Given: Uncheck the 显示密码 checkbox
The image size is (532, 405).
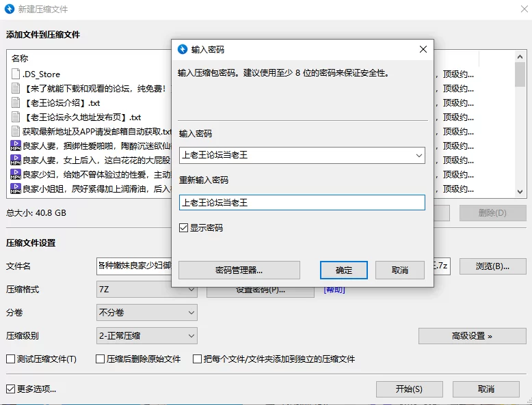Looking at the screenshot, I should (183, 227).
